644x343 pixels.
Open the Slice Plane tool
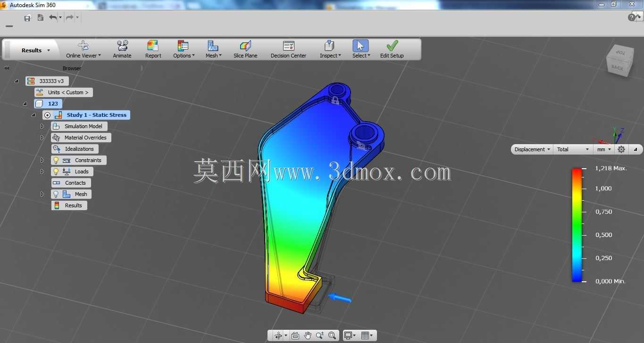coord(245,49)
